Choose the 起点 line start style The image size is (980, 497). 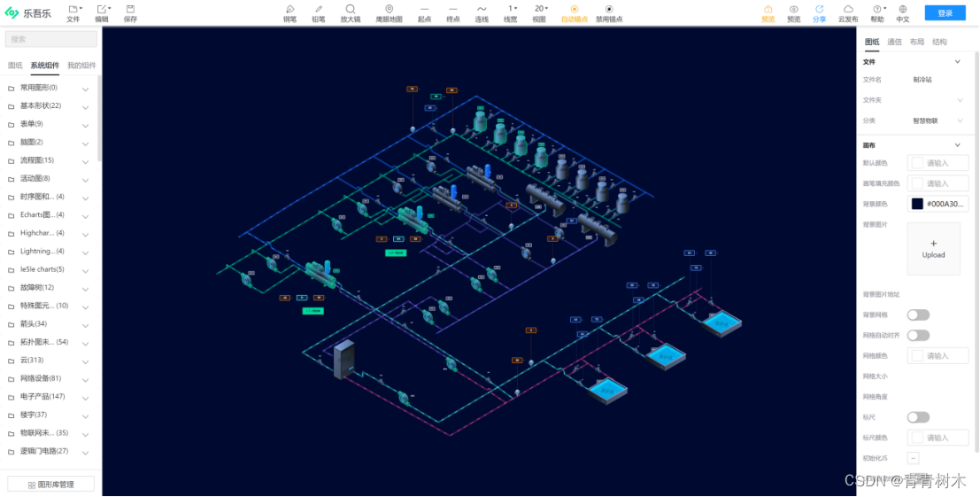(424, 13)
